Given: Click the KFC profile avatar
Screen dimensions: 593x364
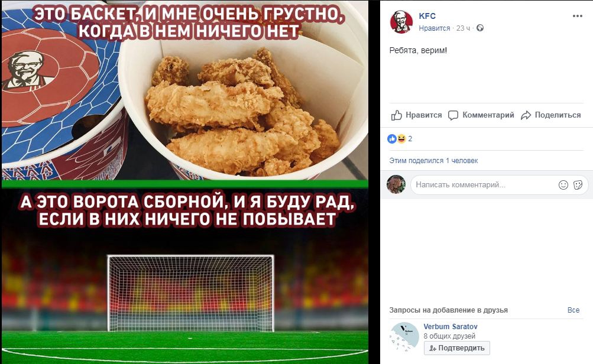Looking at the screenshot, I should click(x=401, y=22).
